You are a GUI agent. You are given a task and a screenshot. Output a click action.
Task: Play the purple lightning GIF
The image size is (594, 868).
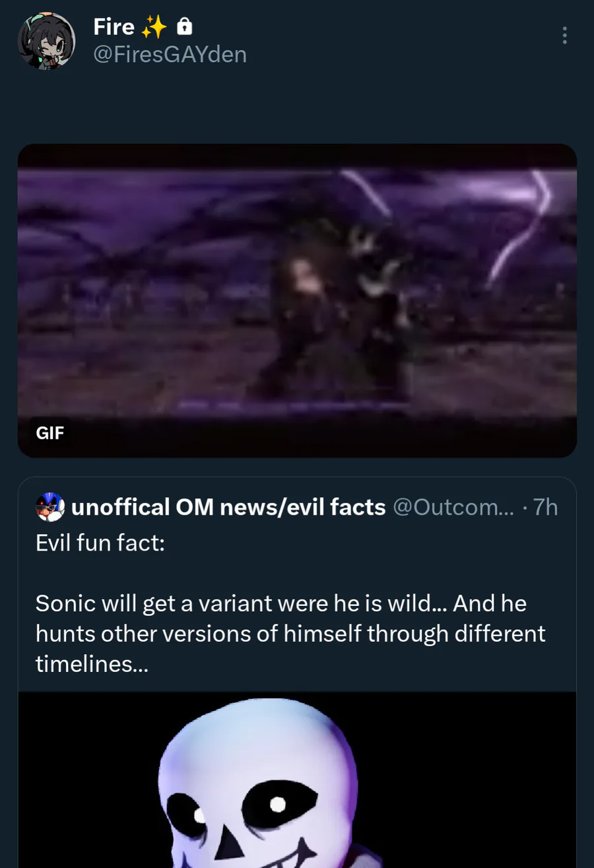[297, 300]
